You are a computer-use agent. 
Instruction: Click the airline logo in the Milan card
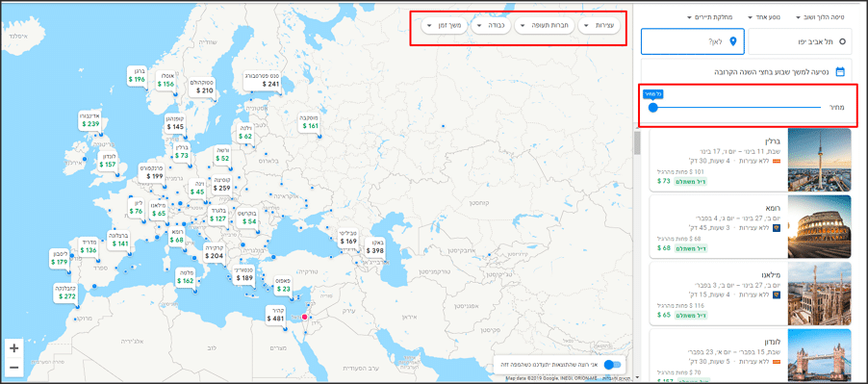click(777, 294)
